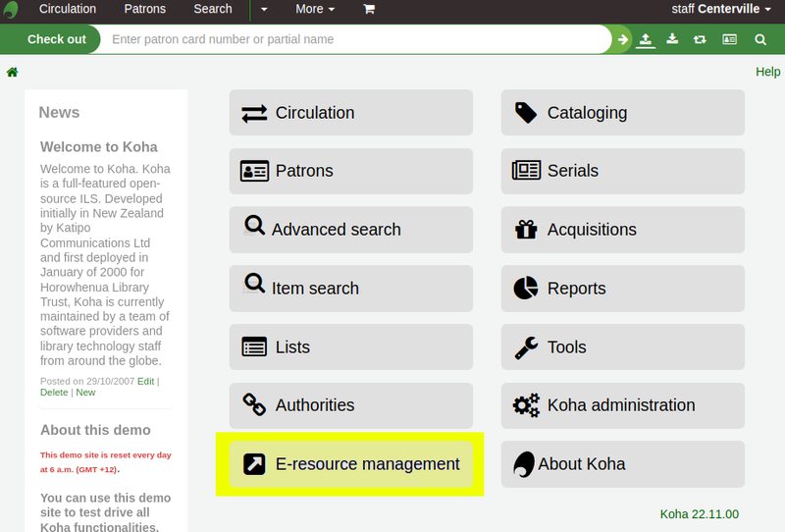This screenshot has height=532, width=785.
Task: Select the Renew icon in search bar
Action: (x=700, y=39)
